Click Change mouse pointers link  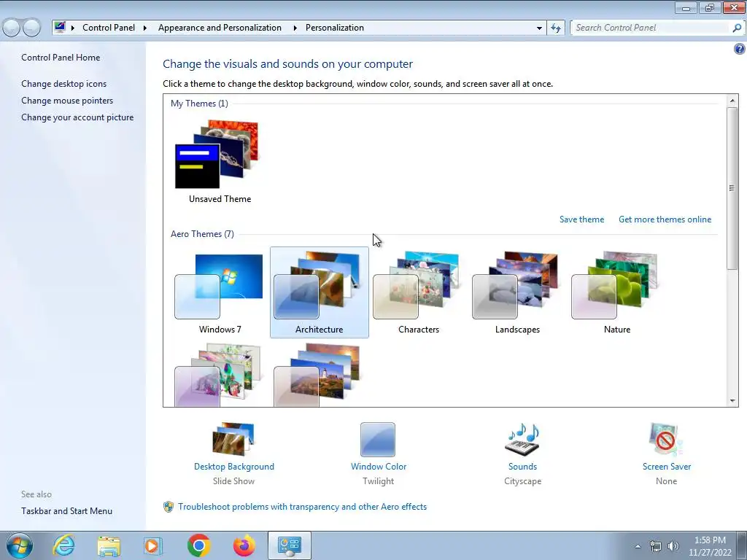[67, 101]
